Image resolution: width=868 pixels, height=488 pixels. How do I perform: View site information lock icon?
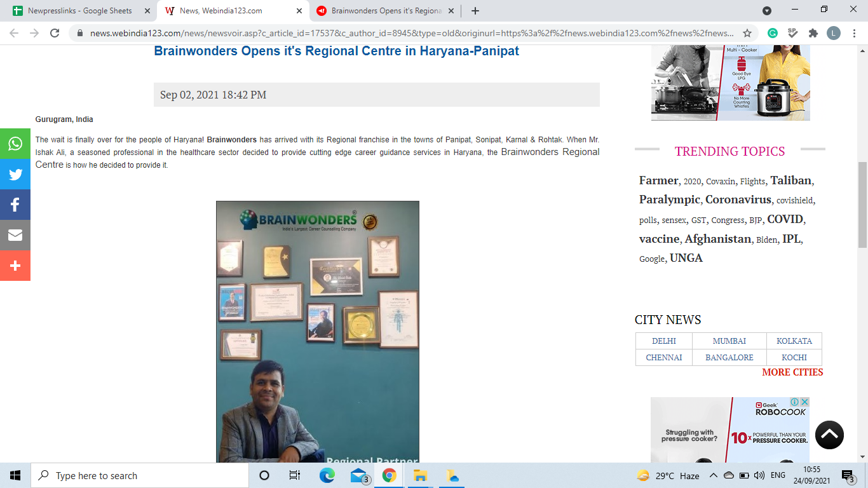(x=80, y=33)
